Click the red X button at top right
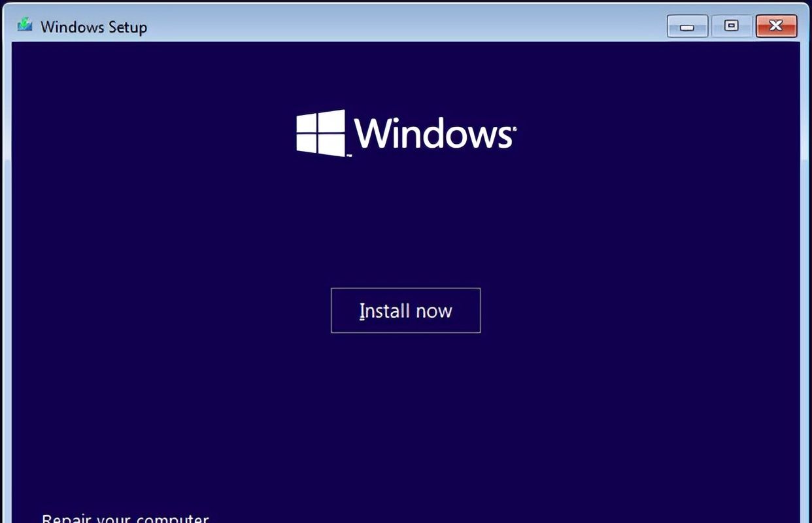This screenshot has width=812, height=523. pyautogui.click(x=776, y=27)
